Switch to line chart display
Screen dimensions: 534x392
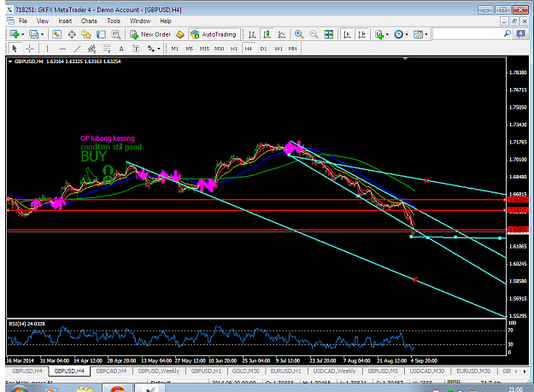click(282, 34)
